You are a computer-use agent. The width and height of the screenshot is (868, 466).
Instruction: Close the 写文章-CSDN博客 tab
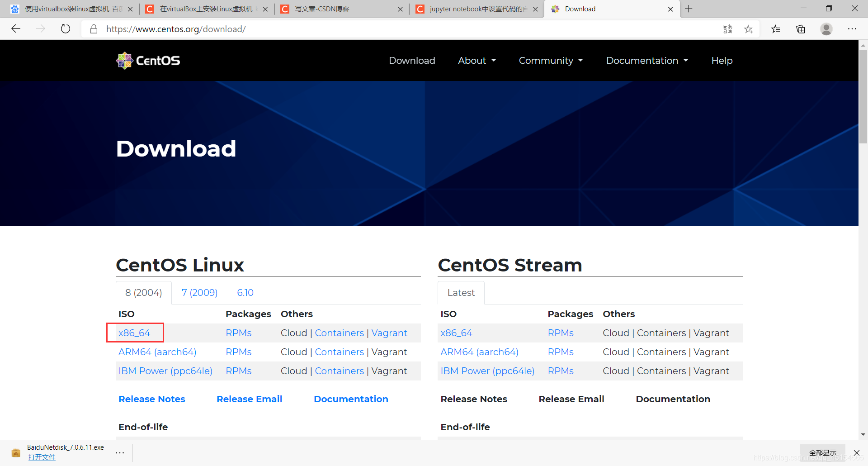(400, 9)
